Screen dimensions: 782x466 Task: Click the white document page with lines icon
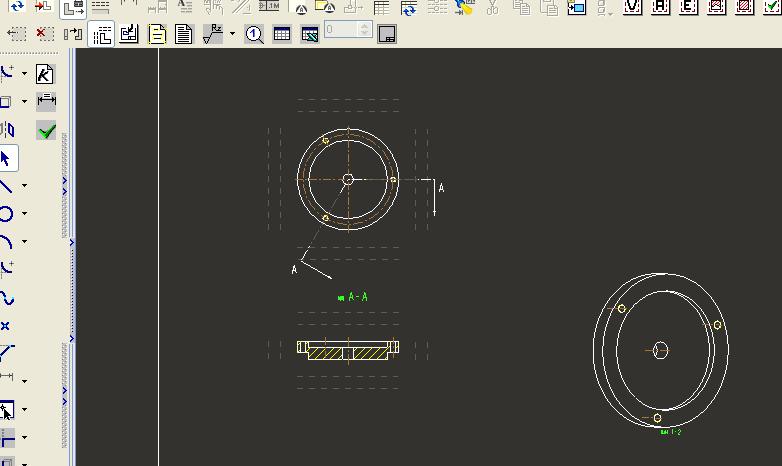[184, 34]
